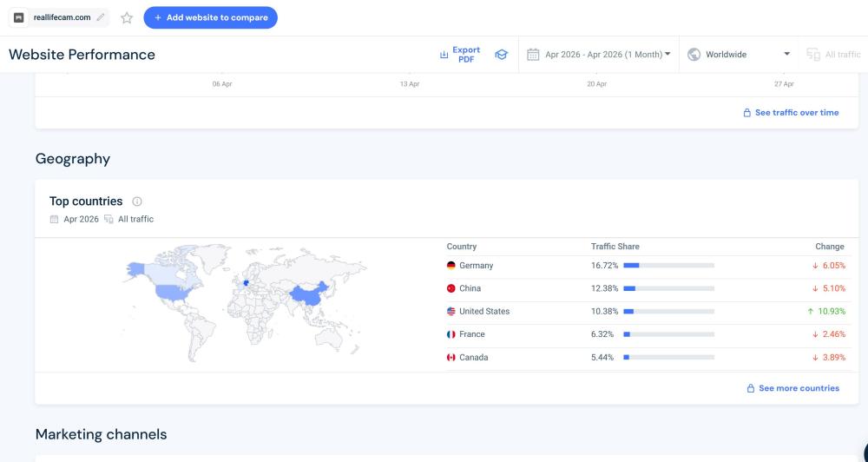868x462 pixels.
Task: Open the graduation cap learning icon
Action: pos(501,55)
